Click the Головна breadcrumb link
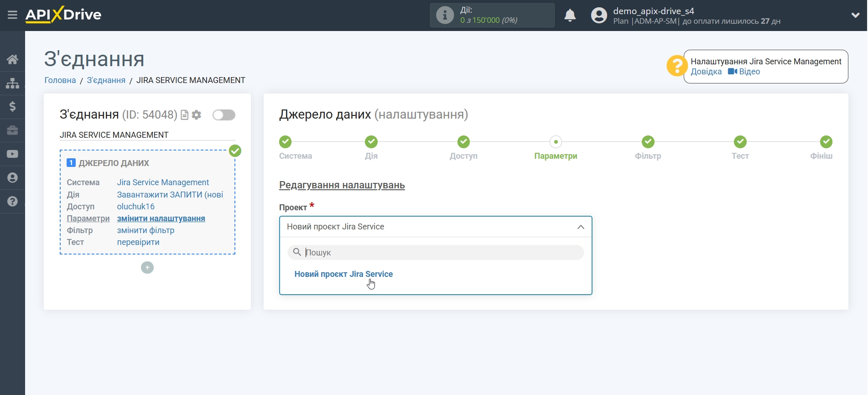Screen dimensions: 868x395 [60, 80]
